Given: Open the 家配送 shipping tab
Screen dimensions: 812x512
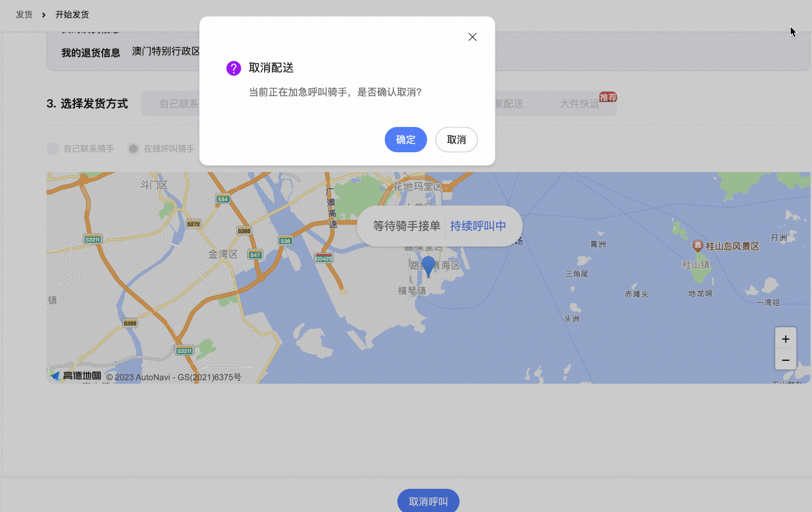Looking at the screenshot, I should tap(509, 104).
